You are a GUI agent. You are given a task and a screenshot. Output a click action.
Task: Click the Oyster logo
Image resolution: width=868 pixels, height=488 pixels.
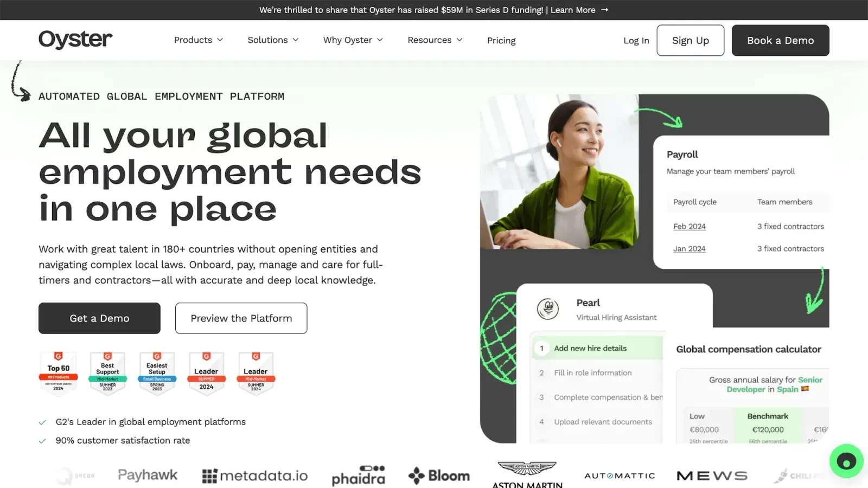tap(75, 40)
